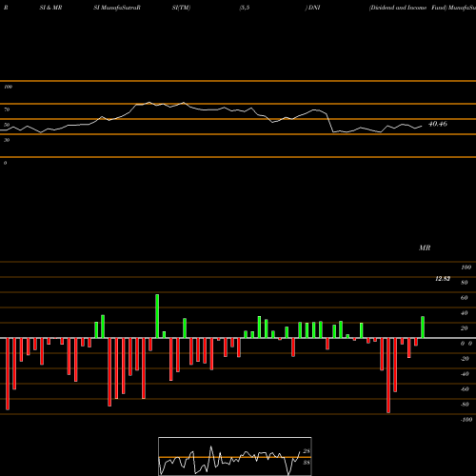Screen dimensions: 476x476
Task: Click the RSI axis label 0 on the left
Action: [x=5, y=163]
